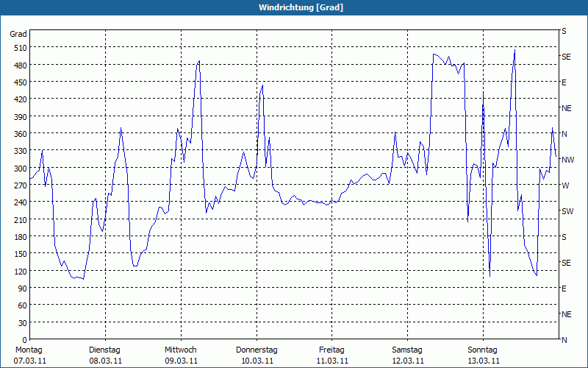Click the Wednesday peak near 480 degrees
The width and height of the screenshot is (588, 368).
[x=199, y=61]
